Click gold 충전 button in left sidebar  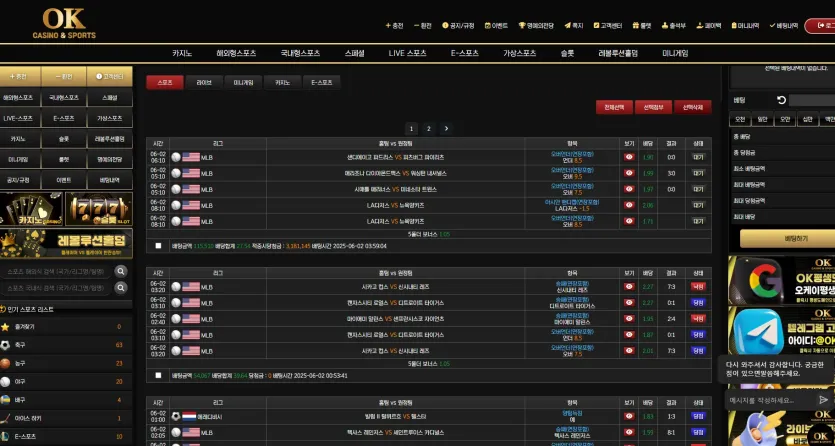[20, 77]
